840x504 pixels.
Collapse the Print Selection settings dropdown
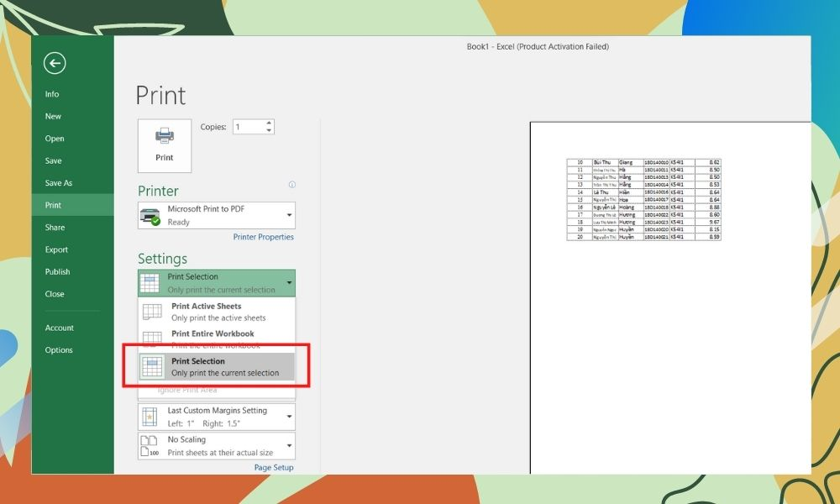[289, 283]
